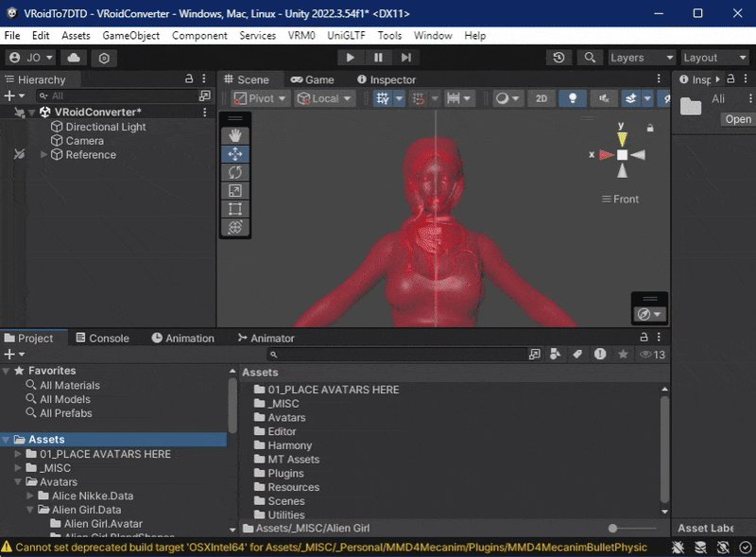Select the Rect tool
756x557 pixels.
[x=235, y=209]
